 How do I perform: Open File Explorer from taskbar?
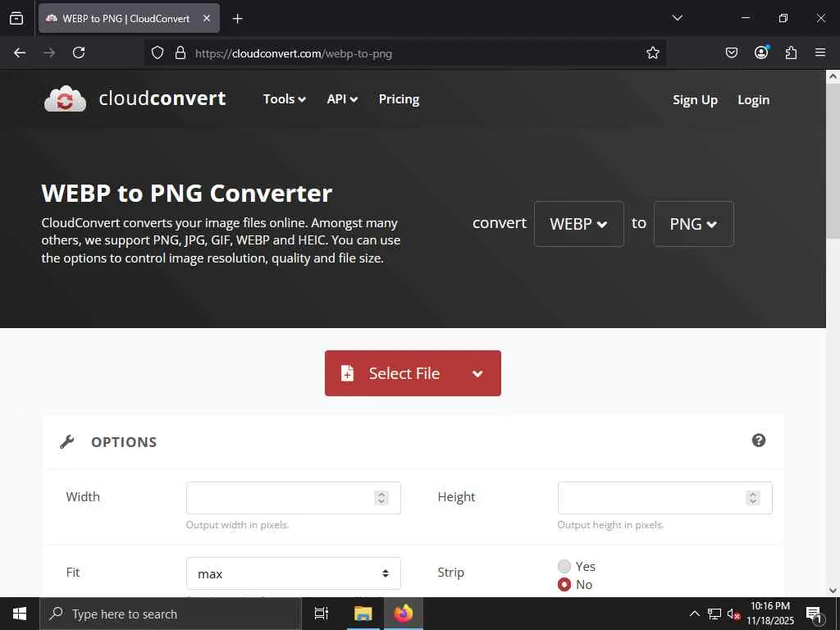(x=363, y=614)
